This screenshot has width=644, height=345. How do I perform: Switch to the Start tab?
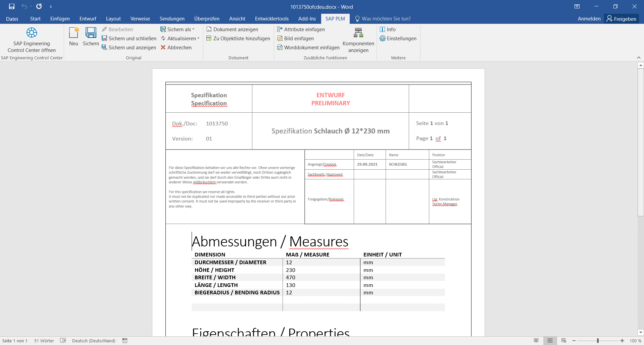click(35, 19)
